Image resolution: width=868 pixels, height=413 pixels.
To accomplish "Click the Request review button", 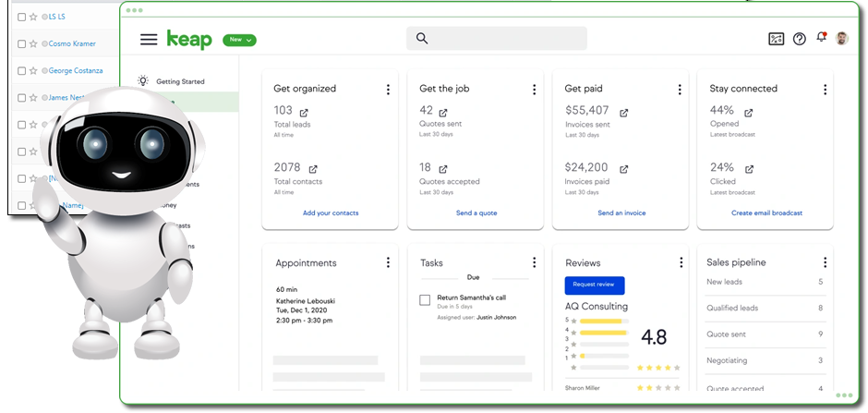I will (x=594, y=285).
